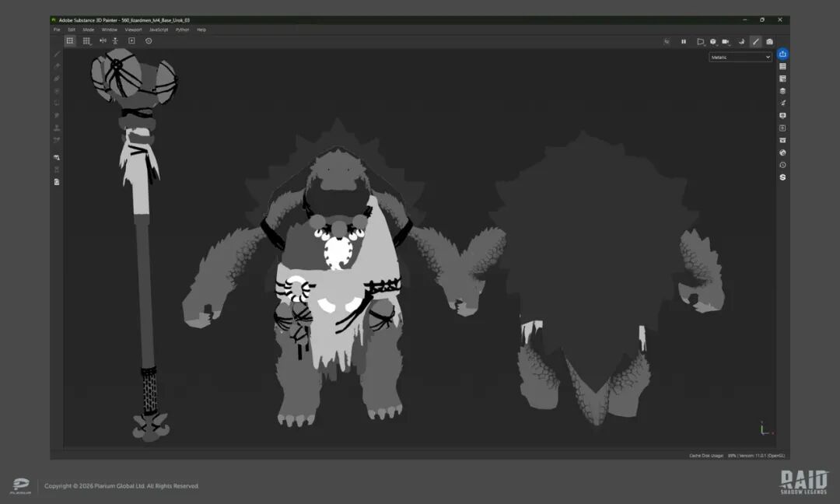Open the Display Settings panel icon
840x504 pixels.
click(x=782, y=116)
